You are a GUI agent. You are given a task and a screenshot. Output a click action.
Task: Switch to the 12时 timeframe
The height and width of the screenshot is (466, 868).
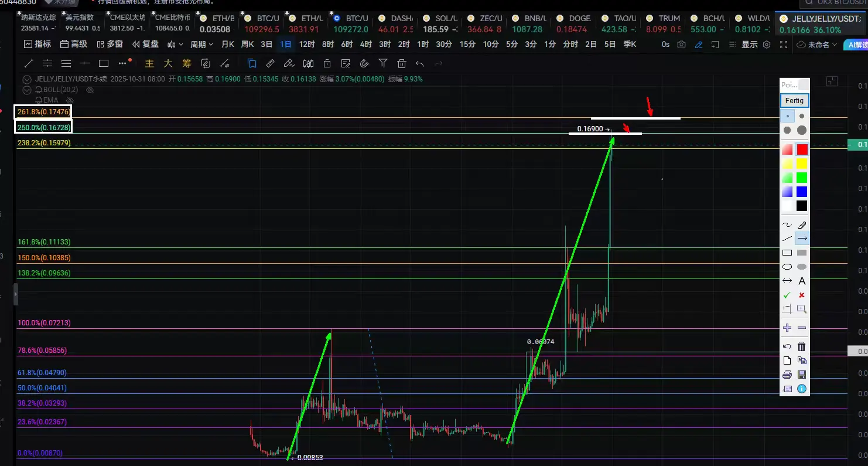coord(307,44)
